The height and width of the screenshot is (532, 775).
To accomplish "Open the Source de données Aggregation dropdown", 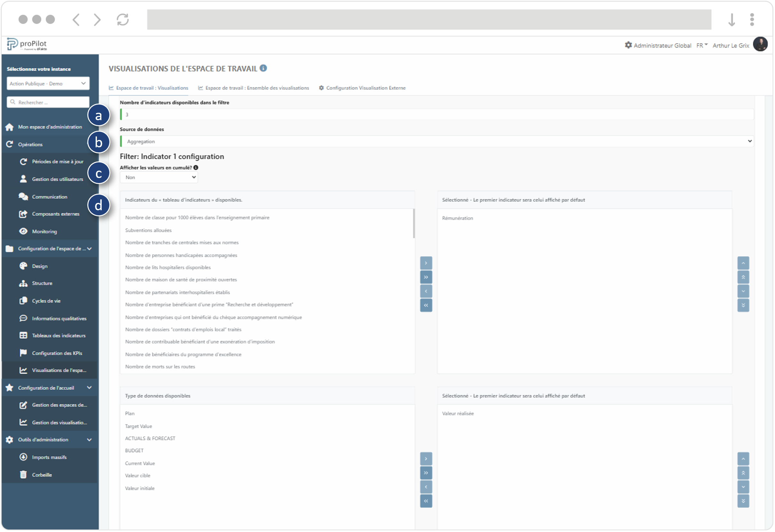I will coord(437,141).
